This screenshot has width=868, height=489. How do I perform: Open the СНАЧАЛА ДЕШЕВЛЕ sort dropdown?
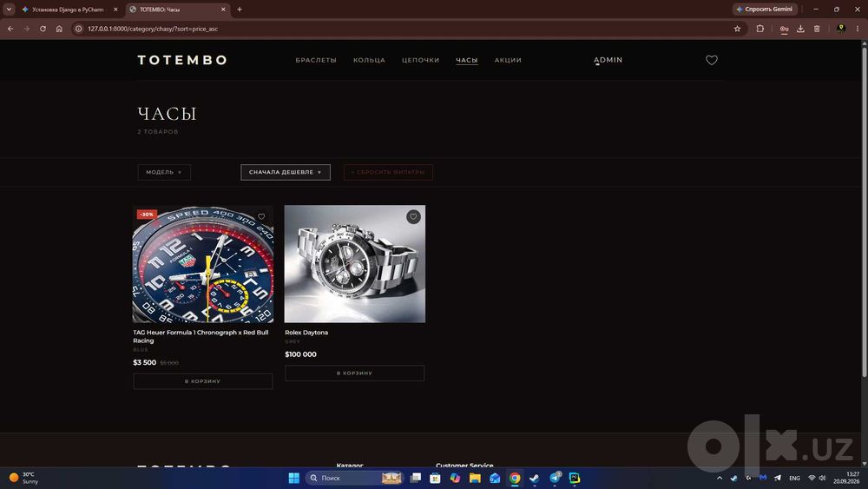pyautogui.click(x=285, y=172)
